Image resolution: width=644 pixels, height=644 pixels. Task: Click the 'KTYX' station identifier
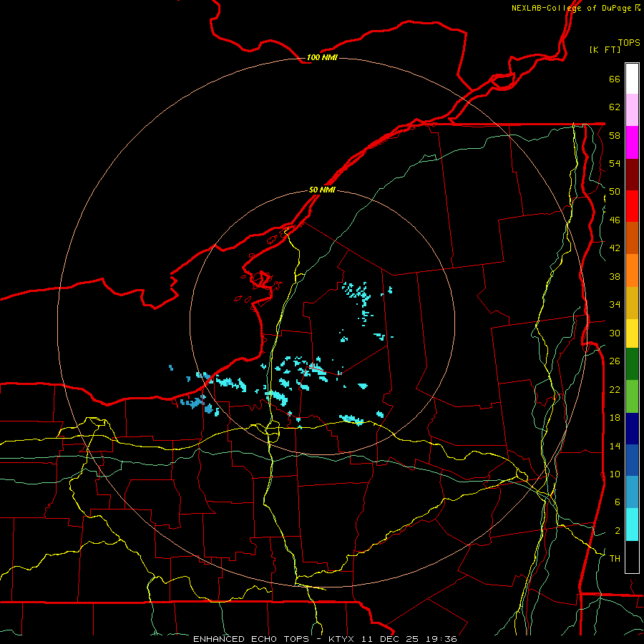click(343, 639)
